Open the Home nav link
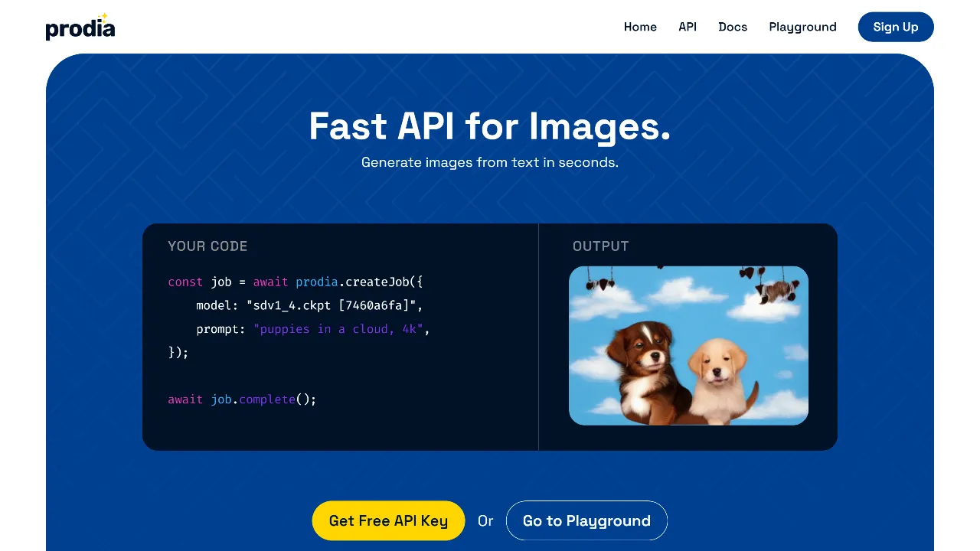980x551 pixels. click(x=640, y=27)
